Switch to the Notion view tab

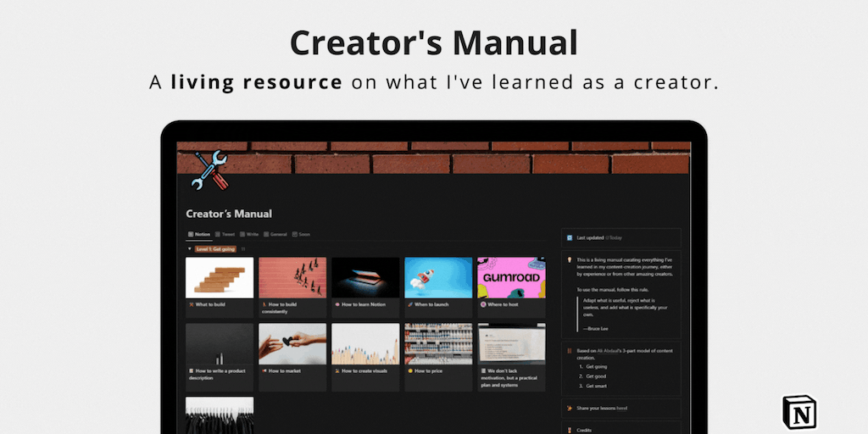tap(198, 234)
